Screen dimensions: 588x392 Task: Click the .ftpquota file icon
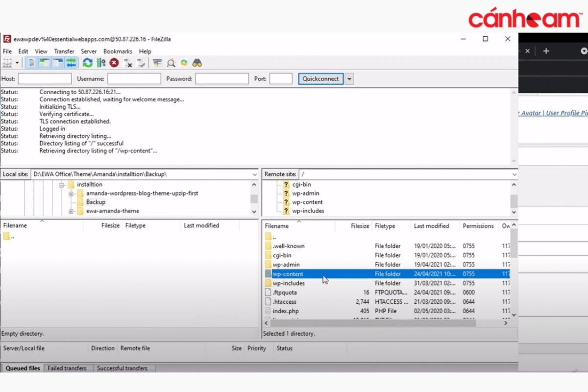point(268,293)
